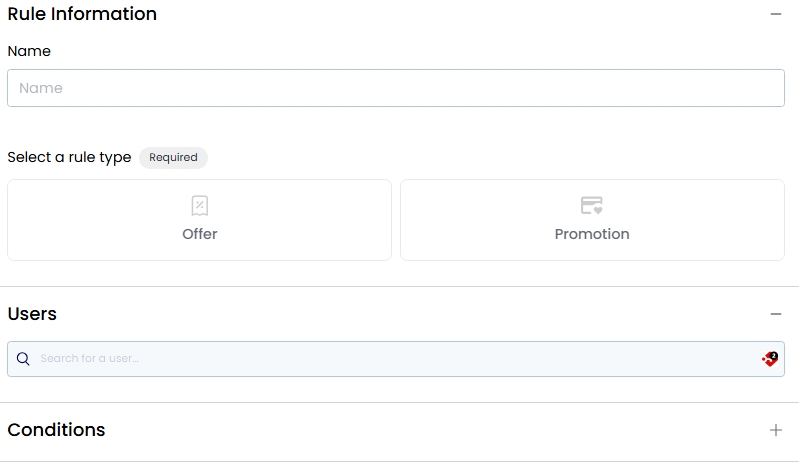The height and width of the screenshot is (469, 812).
Task: Click the Offer receipt percent icon
Action: coord(199,206)
